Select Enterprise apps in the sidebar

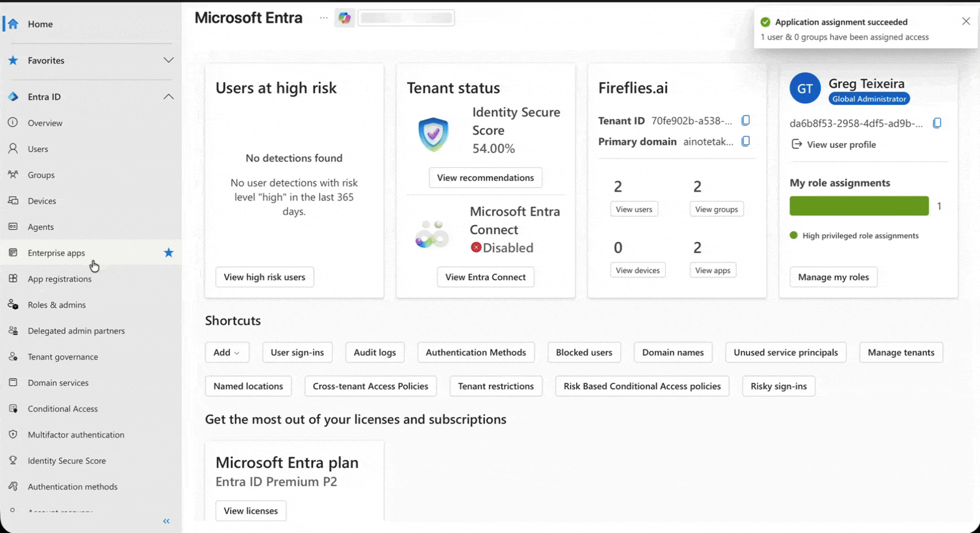91,253
